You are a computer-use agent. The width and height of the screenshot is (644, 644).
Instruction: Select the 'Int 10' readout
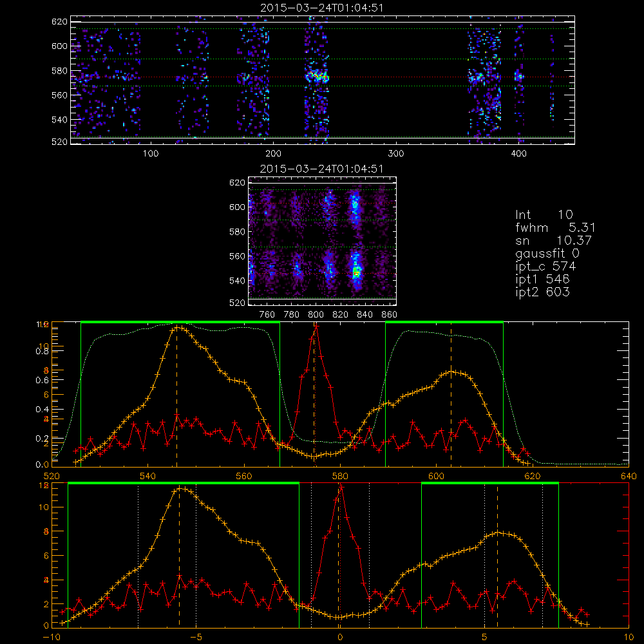[544, 214]
